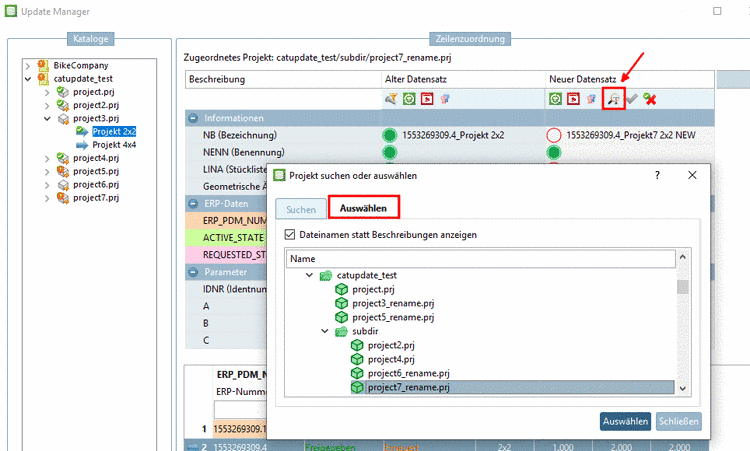This screenshot has width=750, height=451.
Task: Click the help question mark in the dialog
Action: pos(657,176)
